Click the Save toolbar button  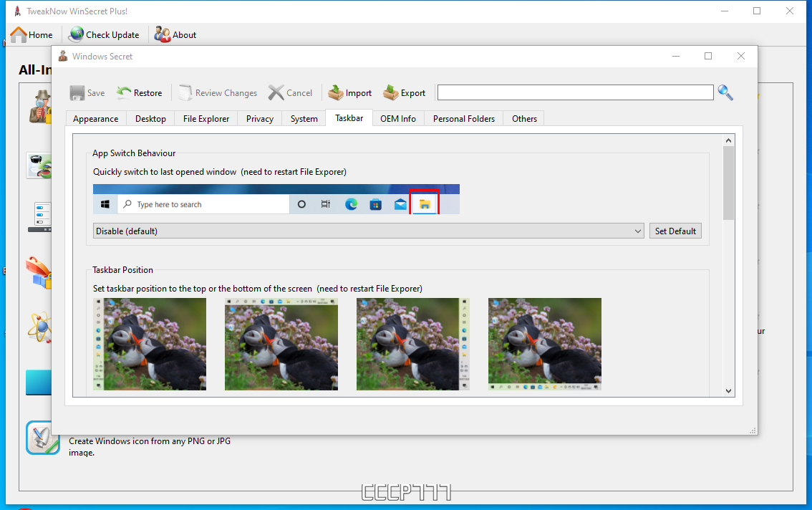click(87, 93)
